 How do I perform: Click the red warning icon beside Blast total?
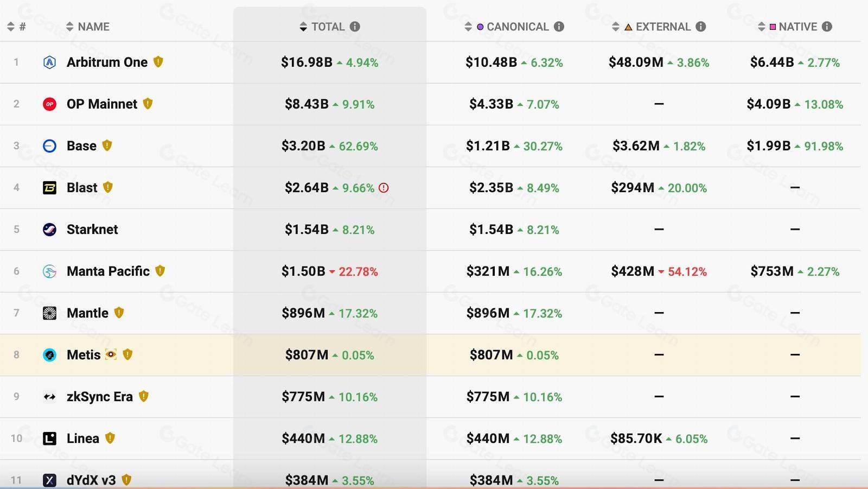384,188
